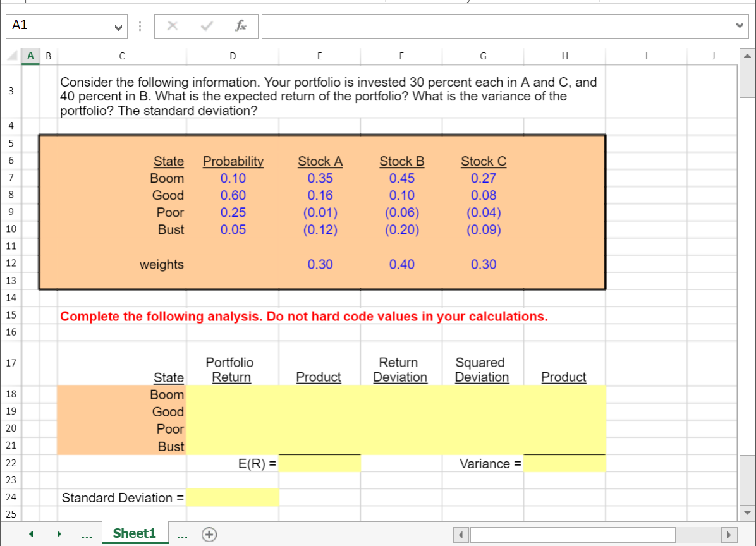This screenshot has width=756, height=546.
Task: Confirm entry using the checkmark icon
Action: coord(207,26)
